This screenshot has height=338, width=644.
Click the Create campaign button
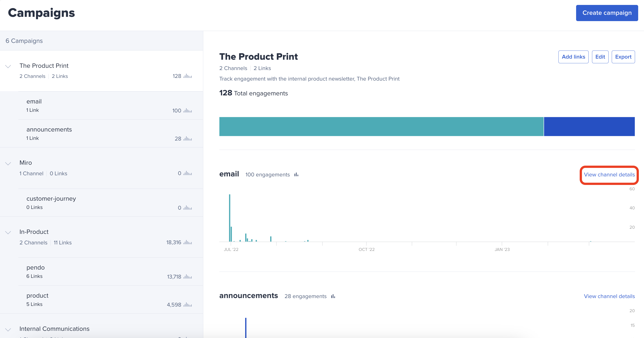click(x=607, y=13)
